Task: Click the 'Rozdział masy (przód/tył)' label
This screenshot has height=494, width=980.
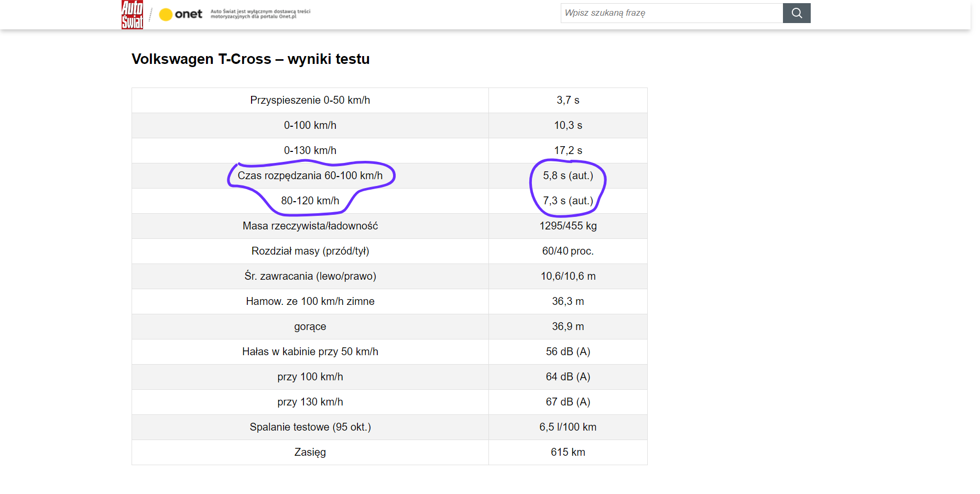Action: (310, 251)
